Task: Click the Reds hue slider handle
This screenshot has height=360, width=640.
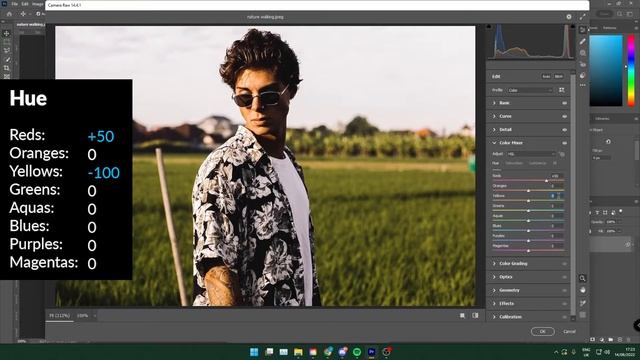Action: click(547, 180)
